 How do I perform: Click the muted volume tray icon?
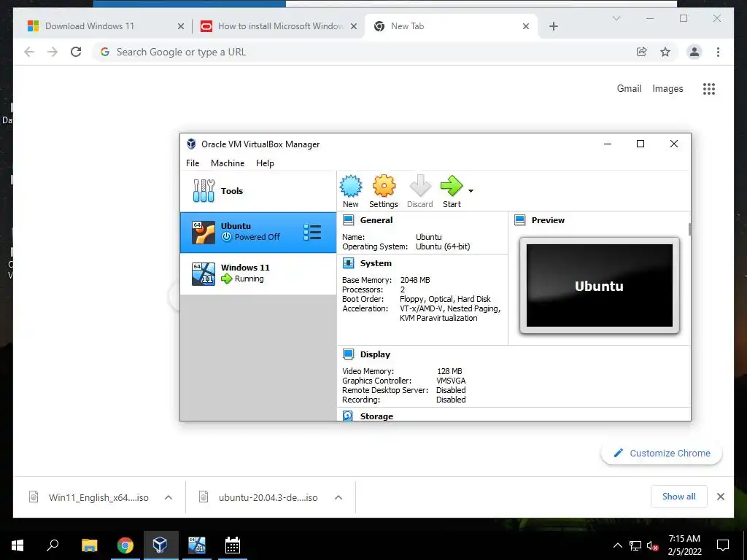(x=653, y=545)
